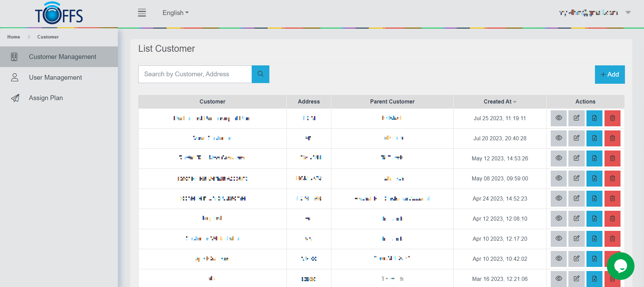Expand the user account dropdown arrow
This screenshot has height=287, width=644.
click(x=628, y=13)
